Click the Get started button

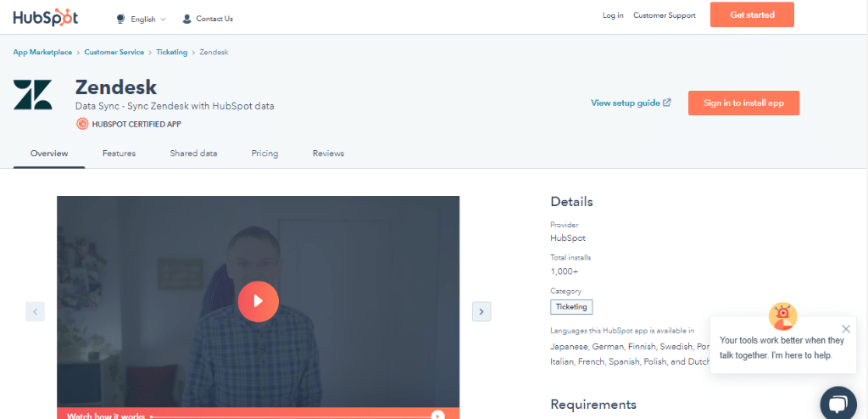click(752, 15)
